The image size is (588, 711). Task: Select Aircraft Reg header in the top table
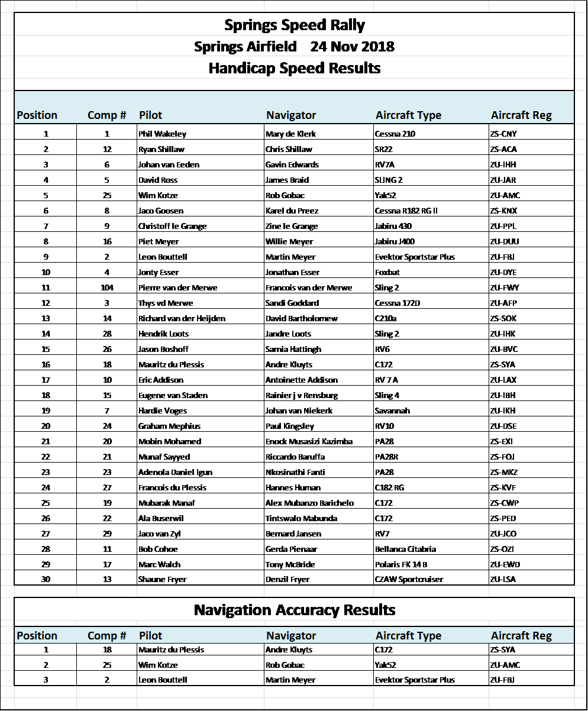click(521, 115)
